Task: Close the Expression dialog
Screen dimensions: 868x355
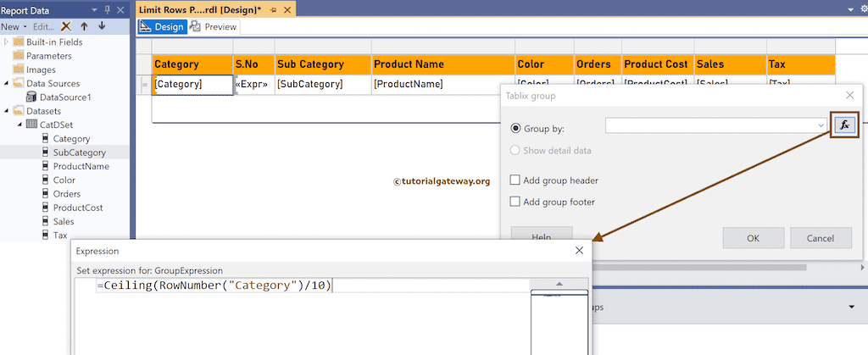Action: (x=579, y=251)
